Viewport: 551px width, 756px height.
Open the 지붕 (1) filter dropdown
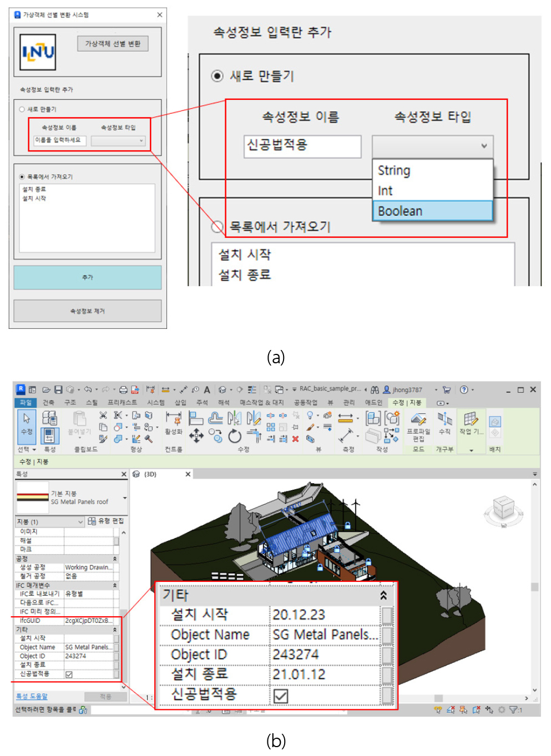(50, 522)
